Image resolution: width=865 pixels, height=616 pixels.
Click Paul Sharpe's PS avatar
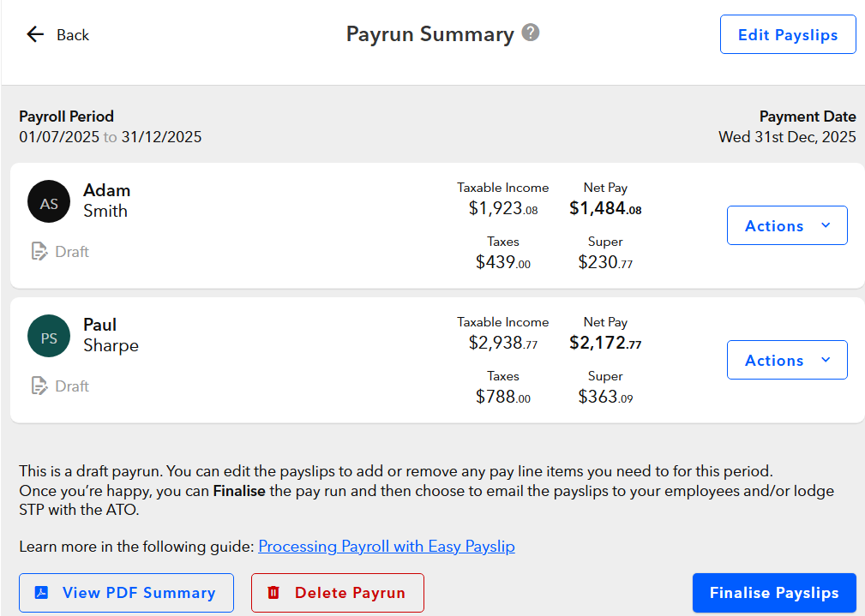click(49, 335)
